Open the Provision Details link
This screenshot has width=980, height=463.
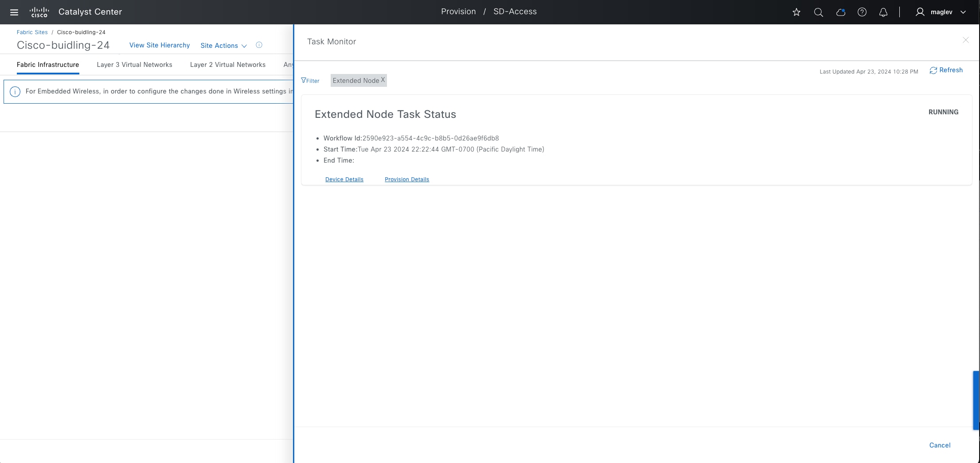[x=407, y=179]
